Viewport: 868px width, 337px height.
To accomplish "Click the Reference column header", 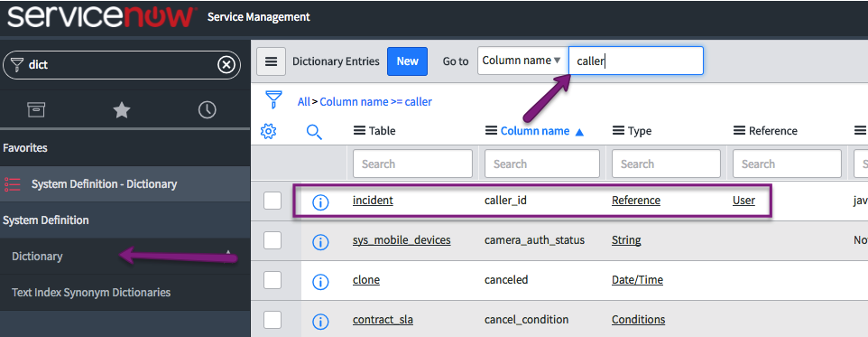I will 772,131.
